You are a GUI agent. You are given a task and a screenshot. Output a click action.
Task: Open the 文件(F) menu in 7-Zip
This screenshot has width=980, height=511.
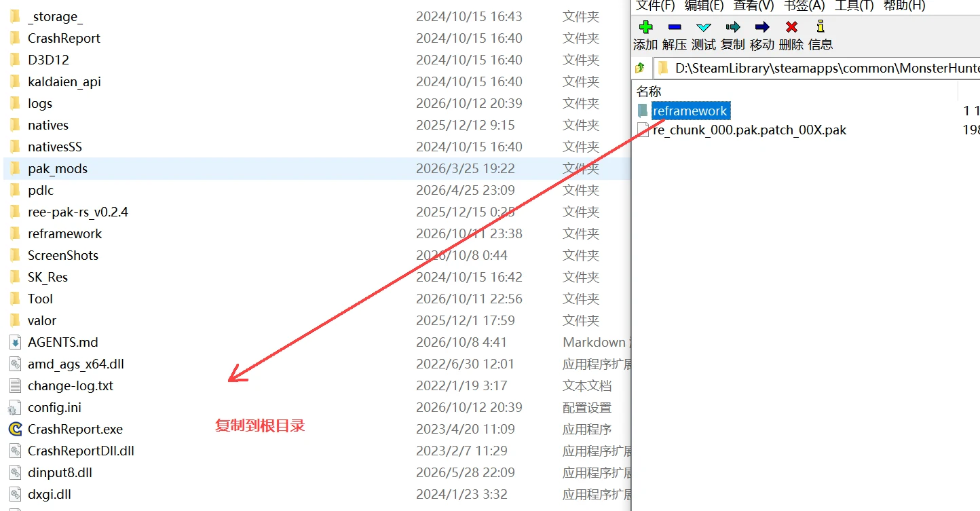(x=656, y=5)
